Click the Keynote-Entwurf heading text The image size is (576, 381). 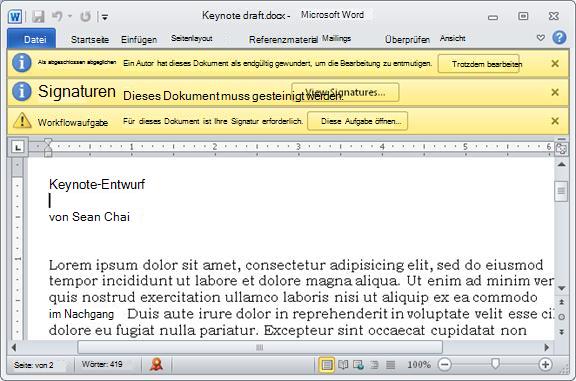(x=97, y=184)
